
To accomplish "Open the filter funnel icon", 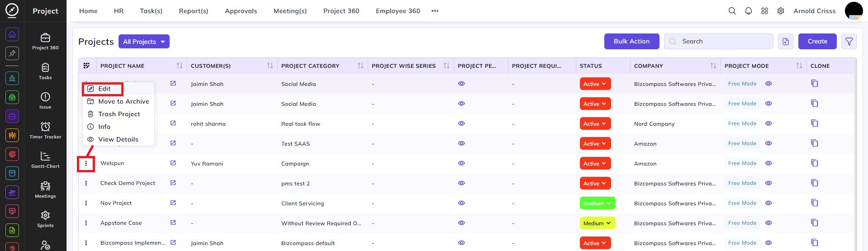I will coord(849,42).
